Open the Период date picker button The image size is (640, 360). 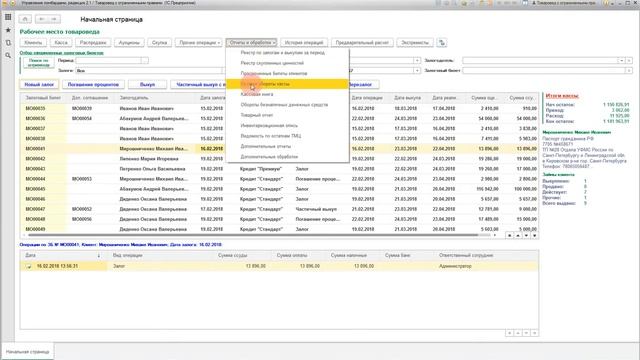[144, 60]
